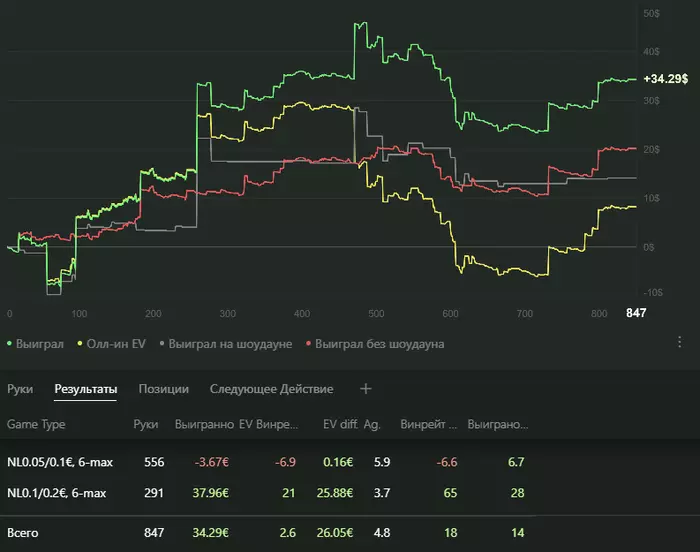
Task: Switch to the Руки tab
Action: point(20,388)
